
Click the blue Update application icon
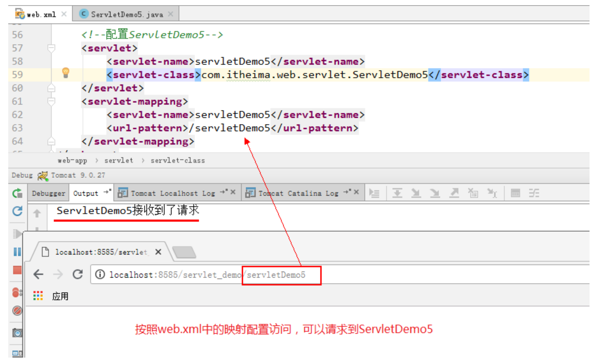[17, 211]
